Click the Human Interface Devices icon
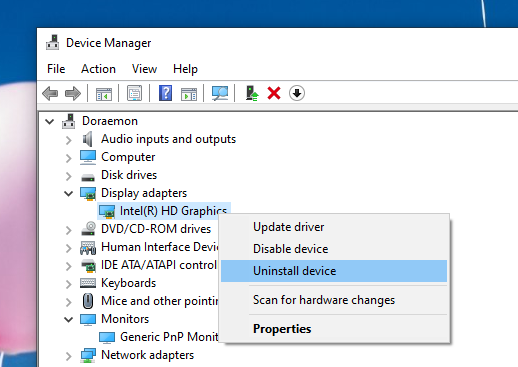 click(88, 248)
